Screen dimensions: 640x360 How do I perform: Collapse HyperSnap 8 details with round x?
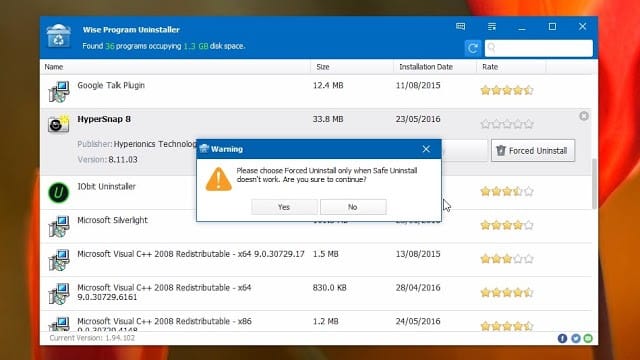click(x=584, y=116)
